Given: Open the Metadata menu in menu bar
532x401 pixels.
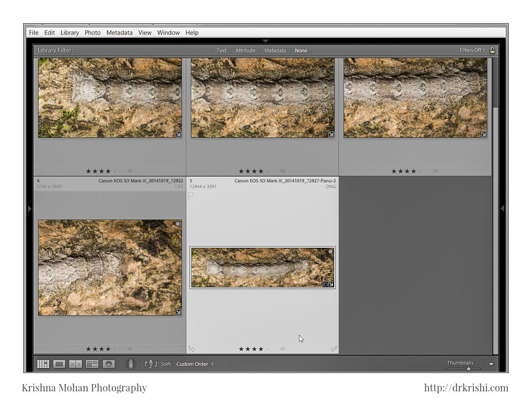Looking at the screenshot, I should click(119, 33).
